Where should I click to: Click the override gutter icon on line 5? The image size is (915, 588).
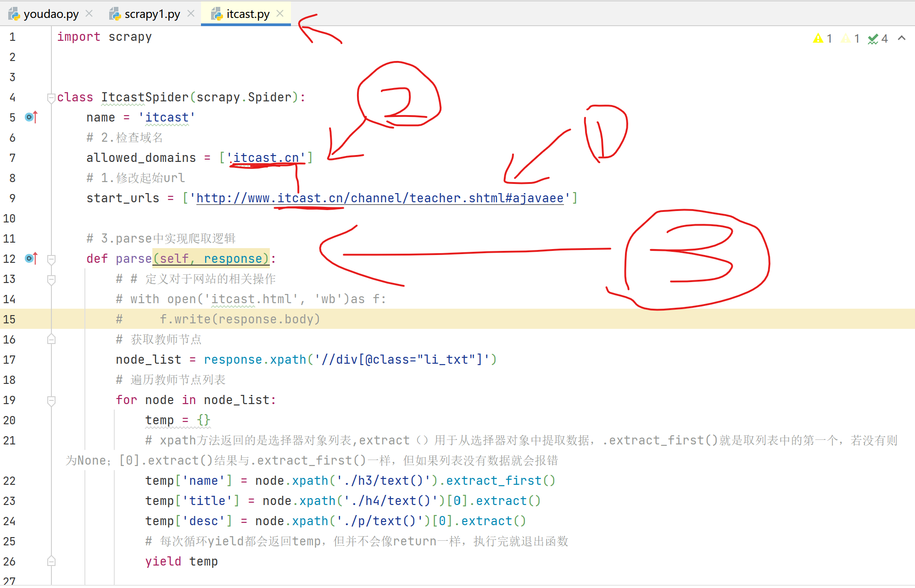pos(31,117)
